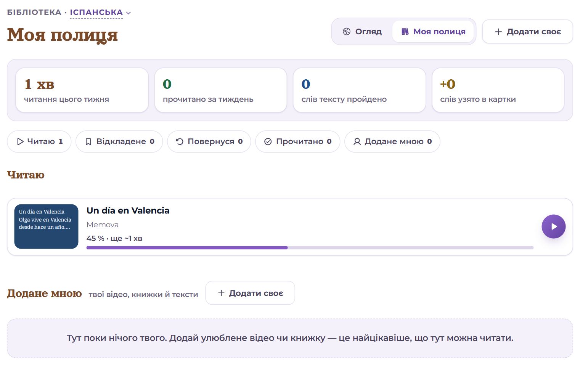Click the empty state message text
Image resolution: width=580 pixels, height=392 pixels.
tap(290, 338)
